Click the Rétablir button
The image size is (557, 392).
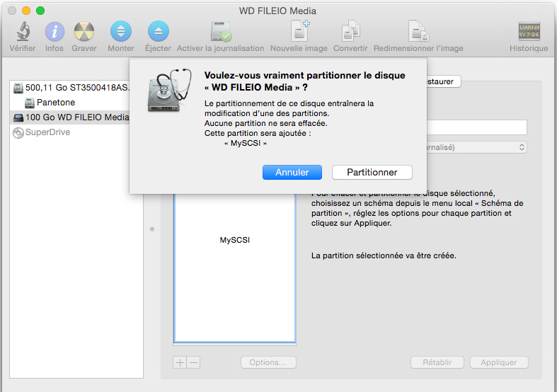[437, 362]
